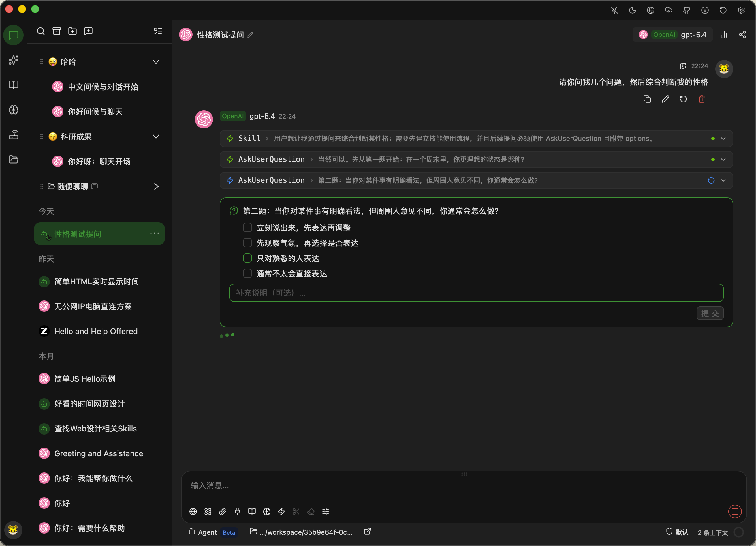Viewport: 756px width, 546px height.
Task: Click the search icon above conversation list
Action: pos(41,31)
